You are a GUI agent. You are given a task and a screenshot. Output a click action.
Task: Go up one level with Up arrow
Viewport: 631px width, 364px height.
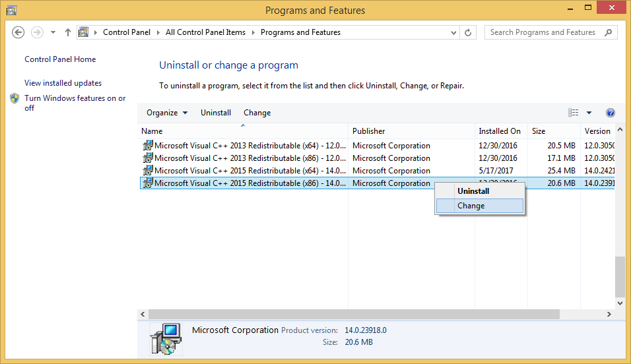67,32
